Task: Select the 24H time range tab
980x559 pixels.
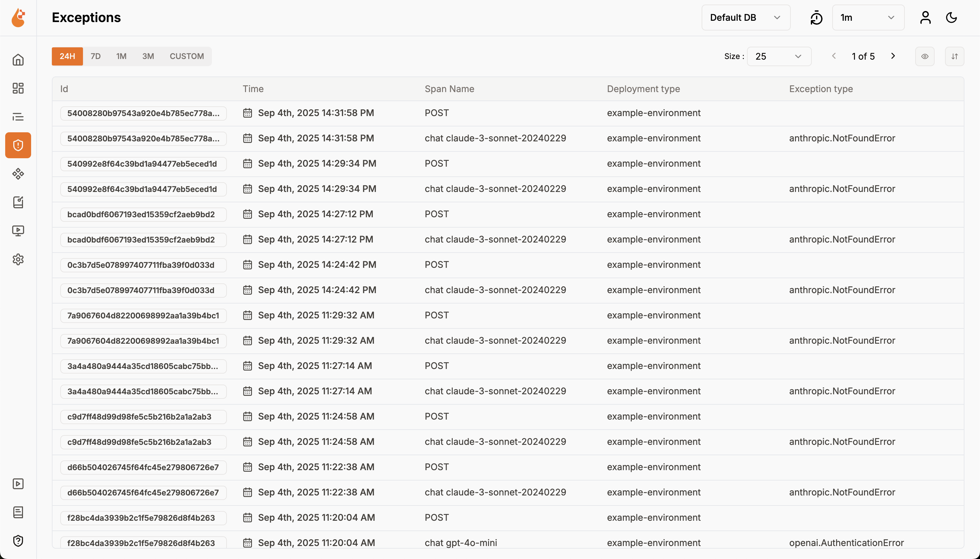Action: coord(67,56)
